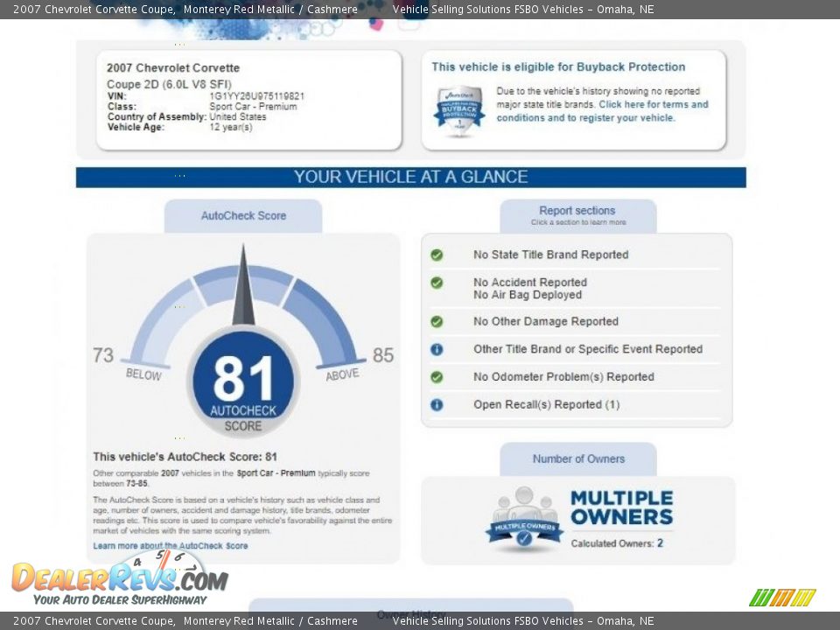This screenshot has height=630, width=840.
Task: Open Other Title Brand or Specific Event section
Action: point(588,349)
